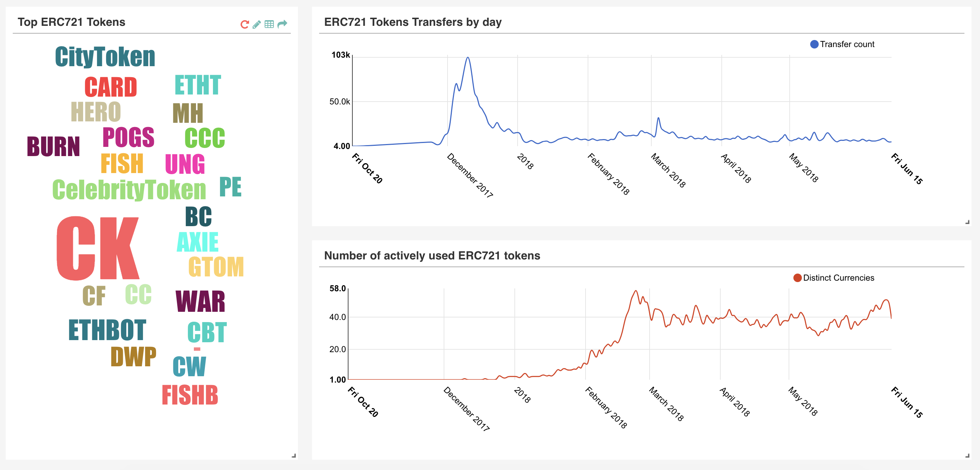Click the blue Transfer count legend dot
This screenshot has height=470, width=980.
click(814, 44)
